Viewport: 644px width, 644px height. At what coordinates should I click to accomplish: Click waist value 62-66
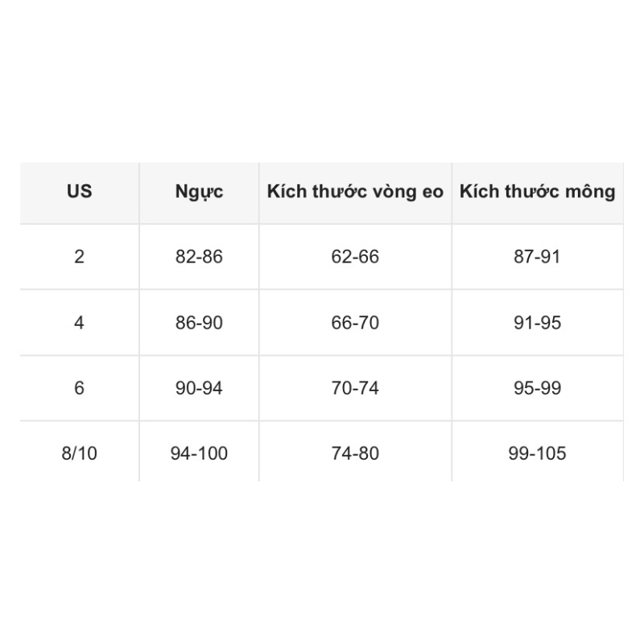coord(355,257)
